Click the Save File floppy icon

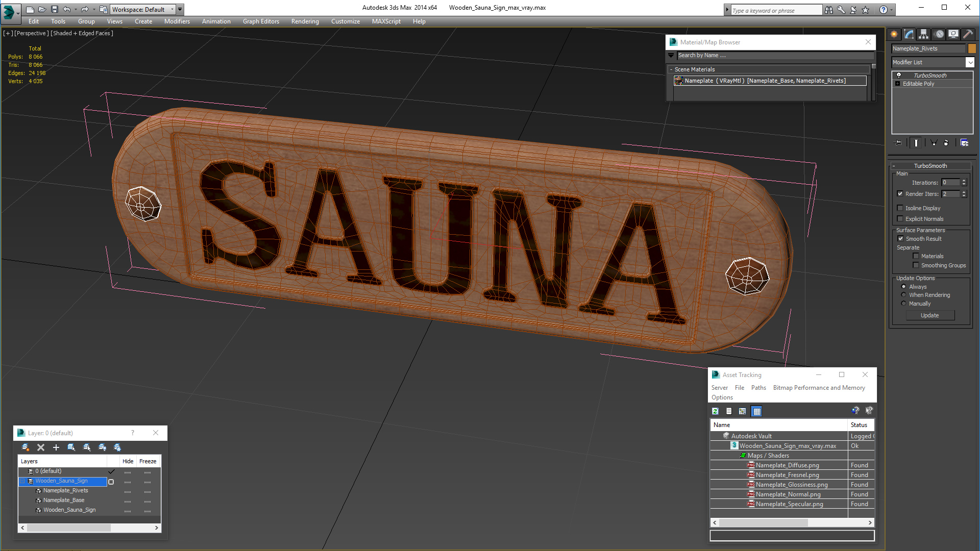(54, 9)
